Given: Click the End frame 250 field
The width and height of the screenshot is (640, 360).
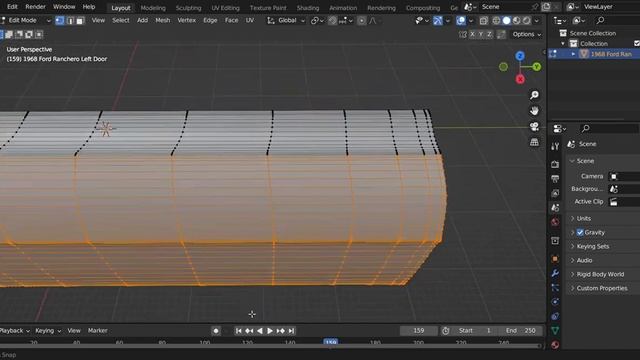Looking at the screenshot, I should (521, 331).
